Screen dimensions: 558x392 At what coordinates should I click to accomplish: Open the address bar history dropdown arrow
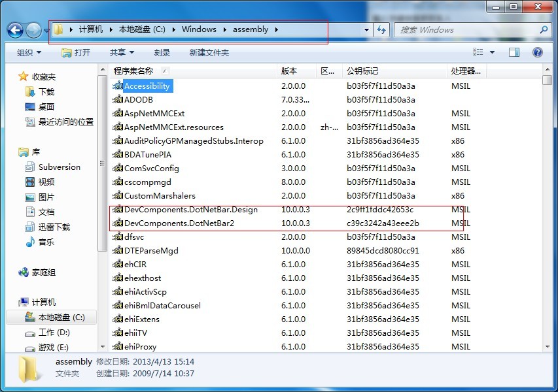pos(365,30)
